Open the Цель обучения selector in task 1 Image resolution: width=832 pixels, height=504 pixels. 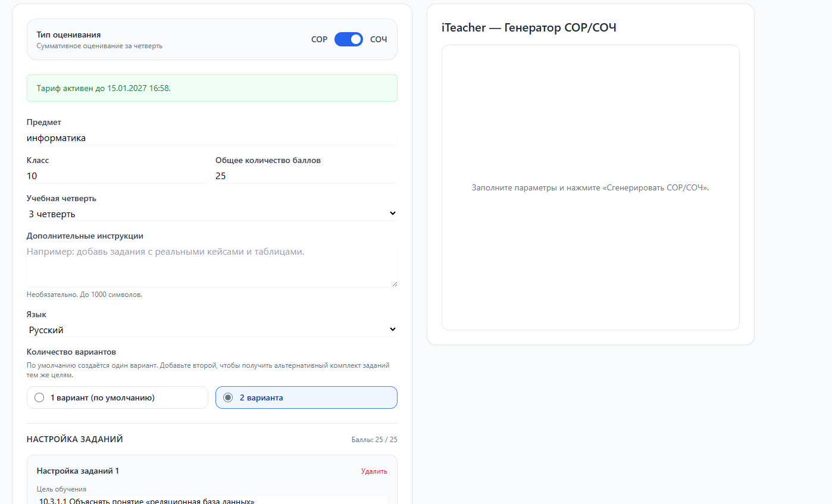click(x=211, y=500)
